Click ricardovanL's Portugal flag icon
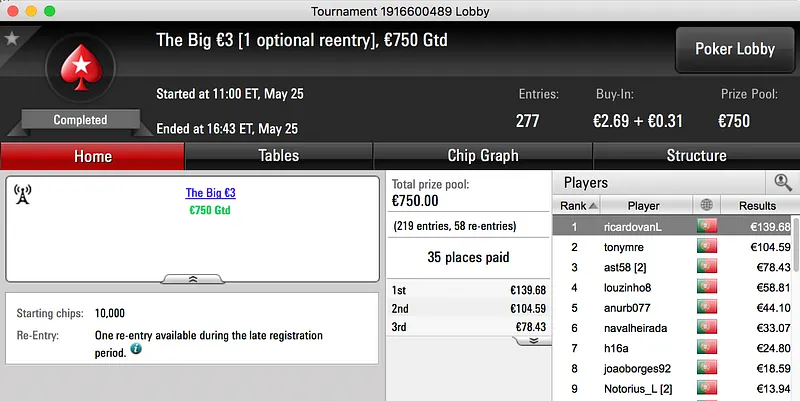This screenshot has width=800, height=401. click(707, 226)
